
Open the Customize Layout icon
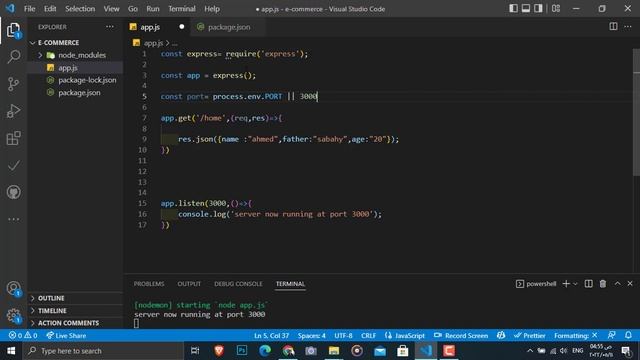[556, 9]
